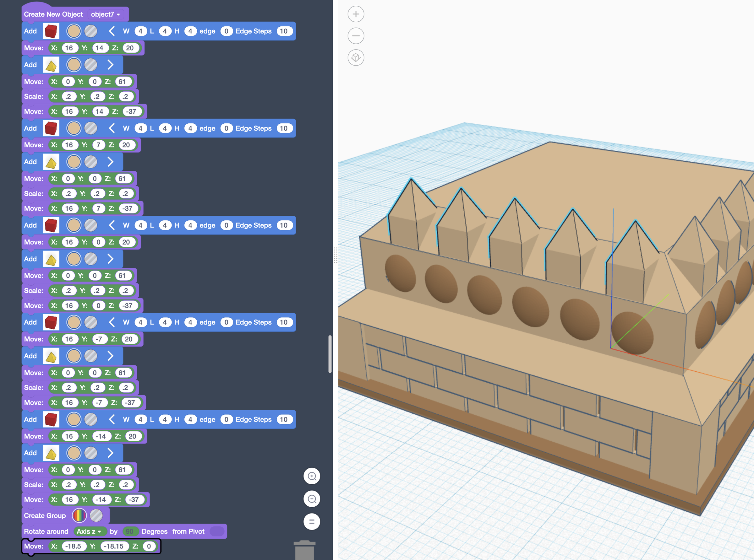This screenshot has width=754, height=560.
Task: Click the plus button at the viewport top left
Action: 356,14
